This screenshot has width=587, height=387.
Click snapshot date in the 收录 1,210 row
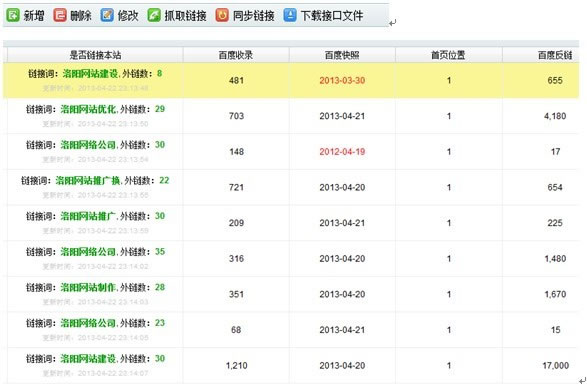click(342, 366)
